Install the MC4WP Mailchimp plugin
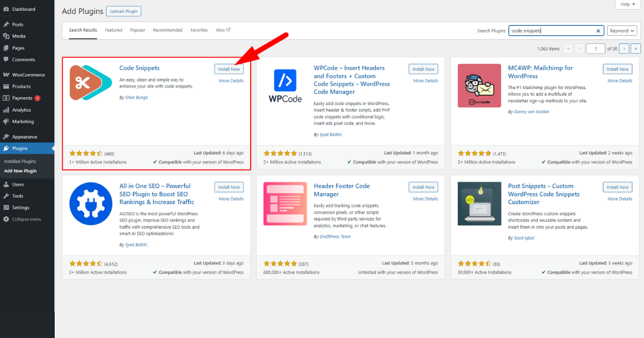The width and height of the screenshot is (644, 338). (x=618, y=69)
